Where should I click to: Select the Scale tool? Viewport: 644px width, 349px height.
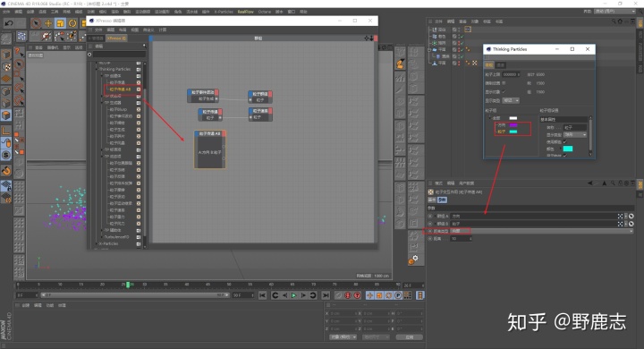coord(61,23)
